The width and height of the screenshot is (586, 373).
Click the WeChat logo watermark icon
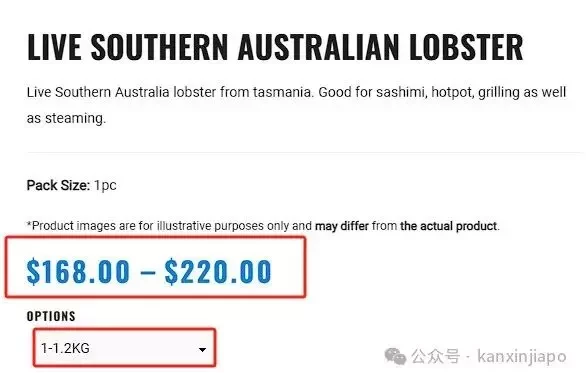(x=395, y=356)
